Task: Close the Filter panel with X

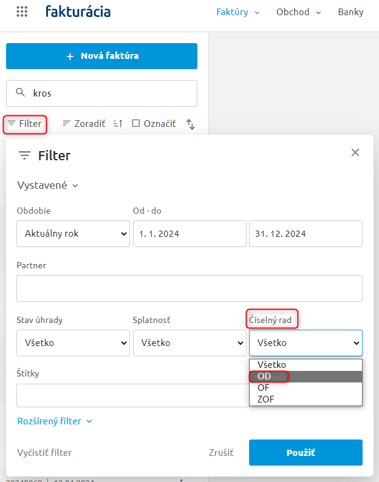Action: [355, 152]
